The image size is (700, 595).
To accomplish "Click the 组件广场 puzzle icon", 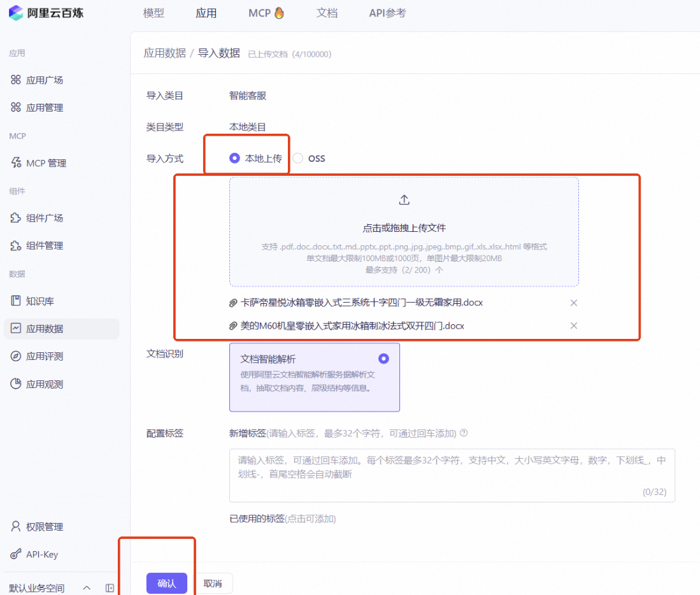I will coord(16,218).
